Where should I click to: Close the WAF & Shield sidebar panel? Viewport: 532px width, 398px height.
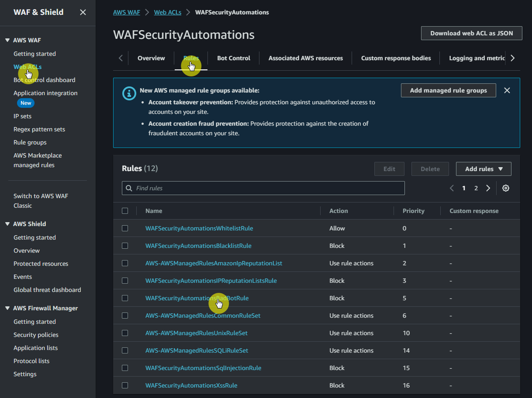[x=83, y=12]
